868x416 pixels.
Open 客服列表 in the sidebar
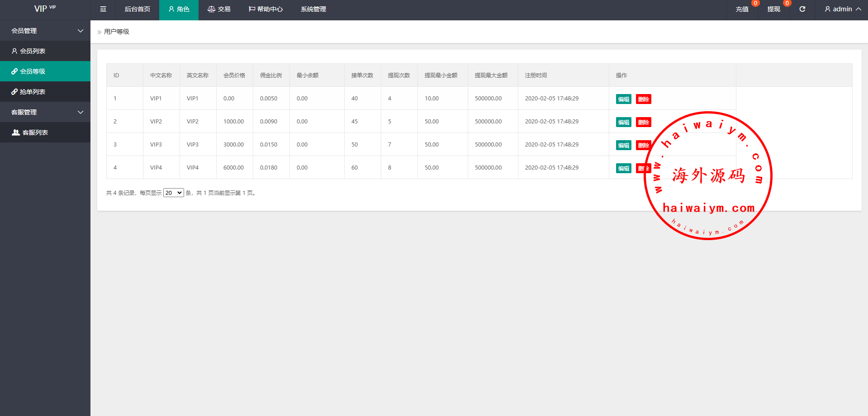click(x=35, y=132)
